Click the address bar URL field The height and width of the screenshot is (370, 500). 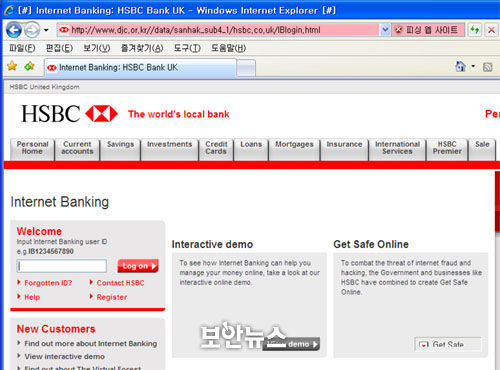[x=218, y=30]
